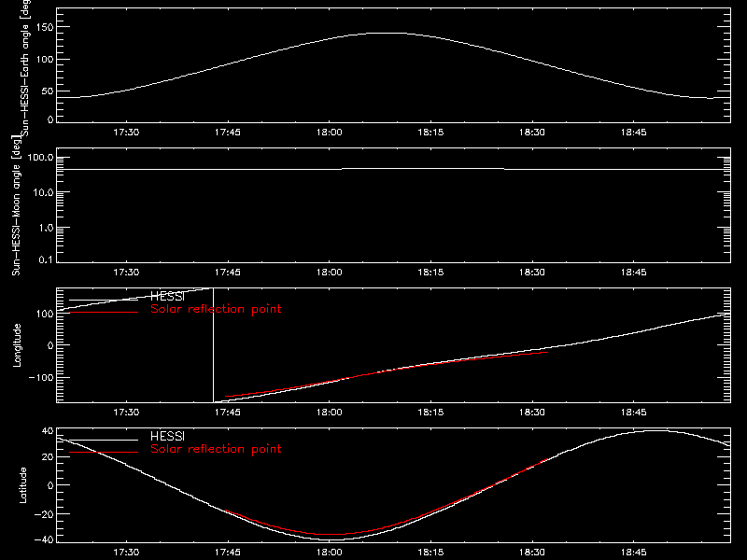
Task: Click 18:45 time label under Earth angle plot
Action: tap(634, 133)
